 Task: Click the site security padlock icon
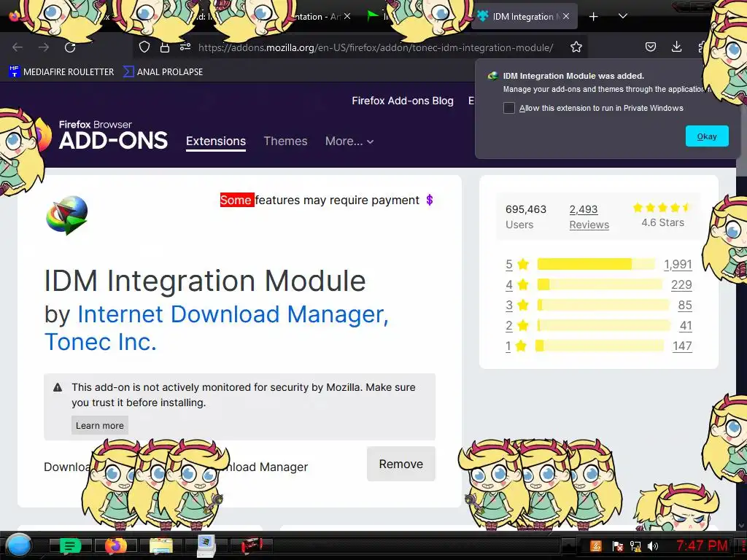pos(165,47)
